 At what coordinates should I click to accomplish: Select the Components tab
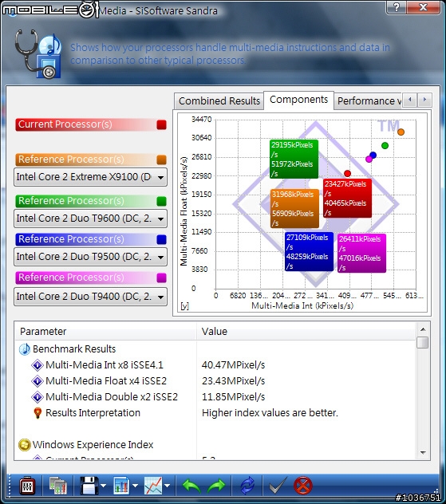pyautogui.click(x=298, y=100)
